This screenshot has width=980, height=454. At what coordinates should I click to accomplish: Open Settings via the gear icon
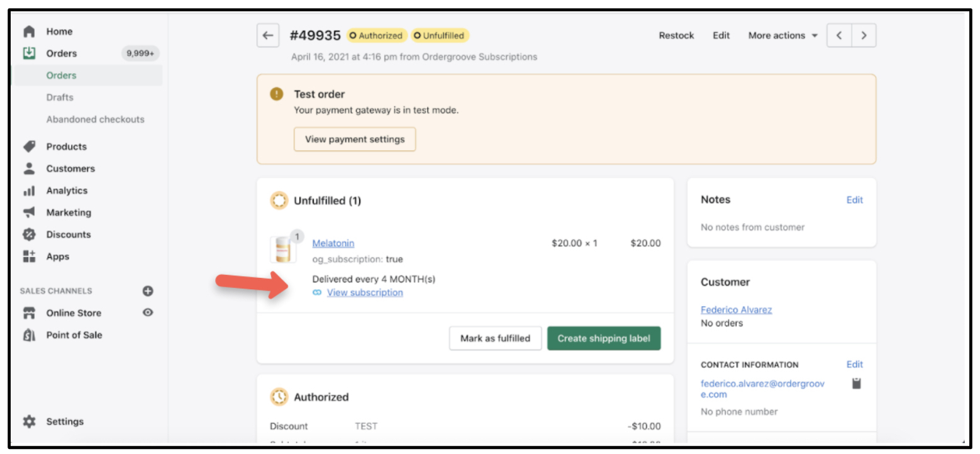point(30,421)
